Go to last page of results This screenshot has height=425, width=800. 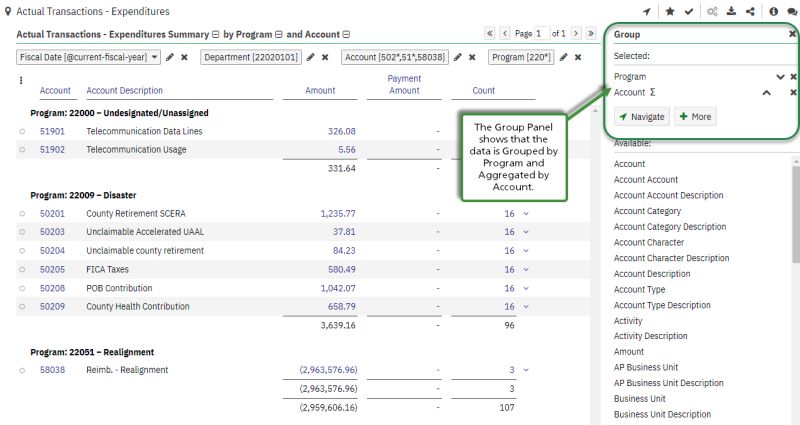591,33
